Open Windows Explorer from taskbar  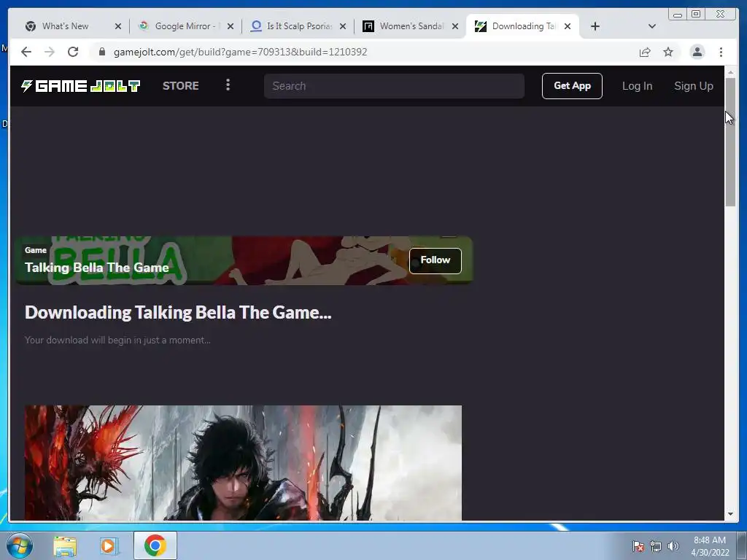pyautogui.click(x=65, y=545)
